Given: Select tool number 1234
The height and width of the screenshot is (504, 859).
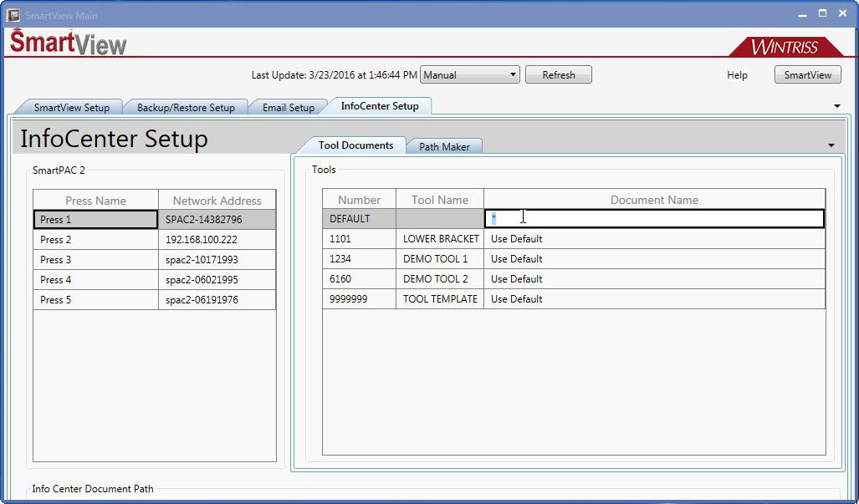Looking at the screenshot, I should click(360, 259).
